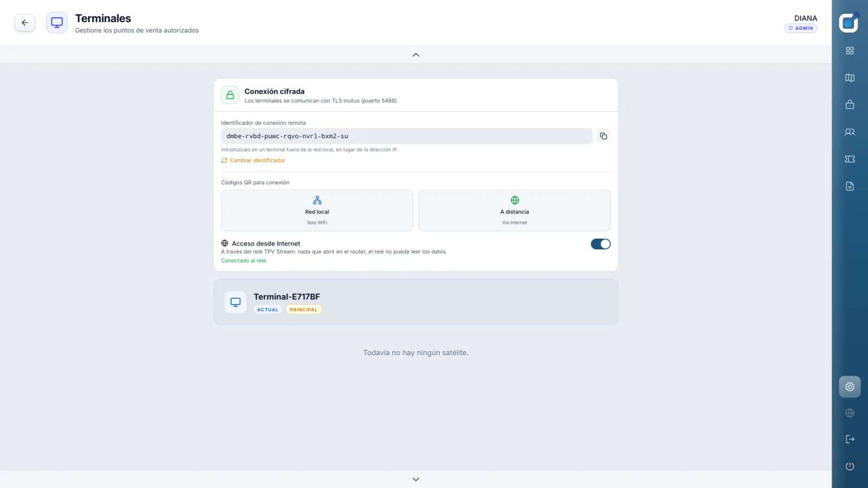
Task: Click the Conexión cifrada heading
Action: coord(275,92)
